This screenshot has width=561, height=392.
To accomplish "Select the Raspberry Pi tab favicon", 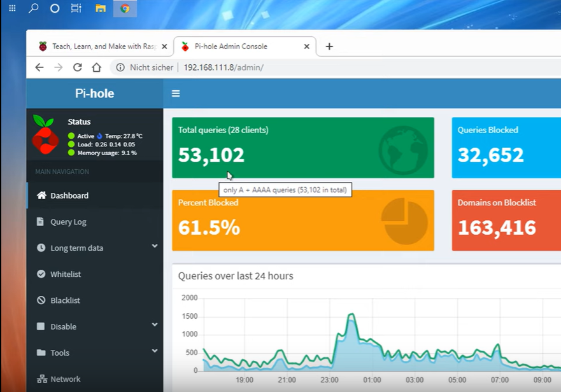I will point(43,46).
